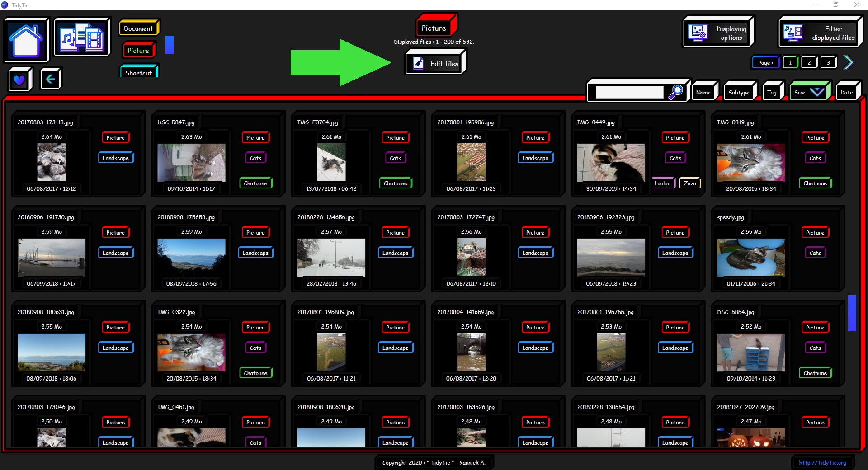Image resolution: width=868 pixels, height=470 pixels.
Task: Open the media files category icon
Action: tap(82, 37)
